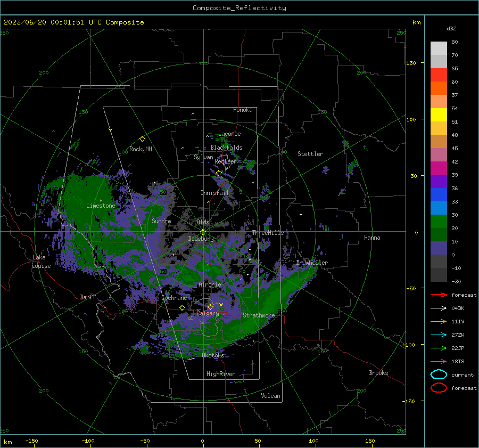Pick the orange 57-60 dBZ swatch

click(x=439, y=88)
